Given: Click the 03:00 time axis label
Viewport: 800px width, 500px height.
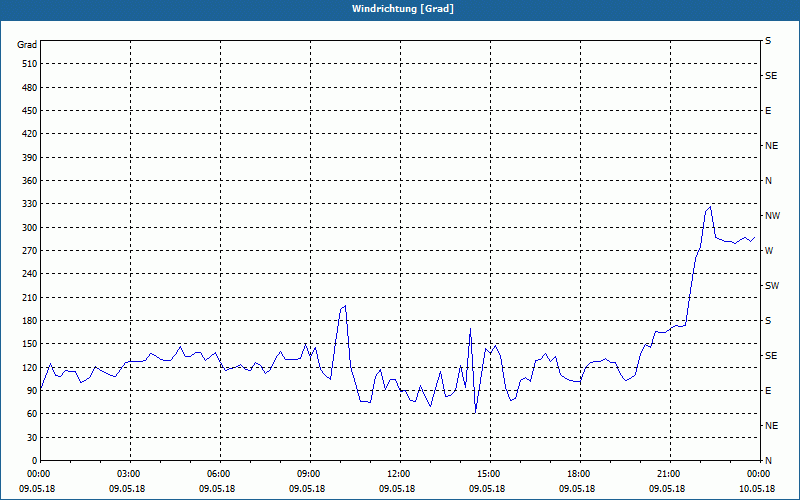Looking at the screenshot, I should (127, 473).
